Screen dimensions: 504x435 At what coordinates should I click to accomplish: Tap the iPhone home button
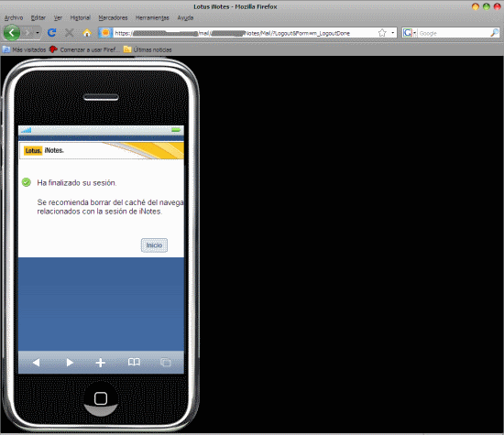click(101, 398)
